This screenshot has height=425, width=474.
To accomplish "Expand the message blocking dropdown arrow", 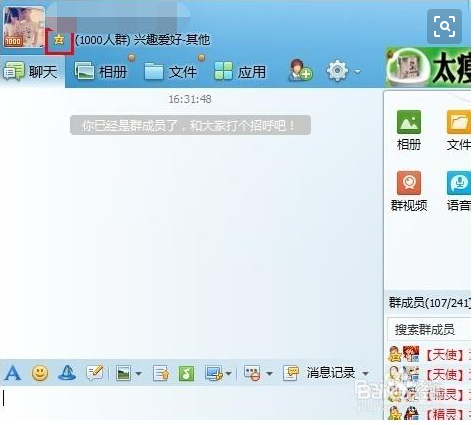I will [270, 374].
